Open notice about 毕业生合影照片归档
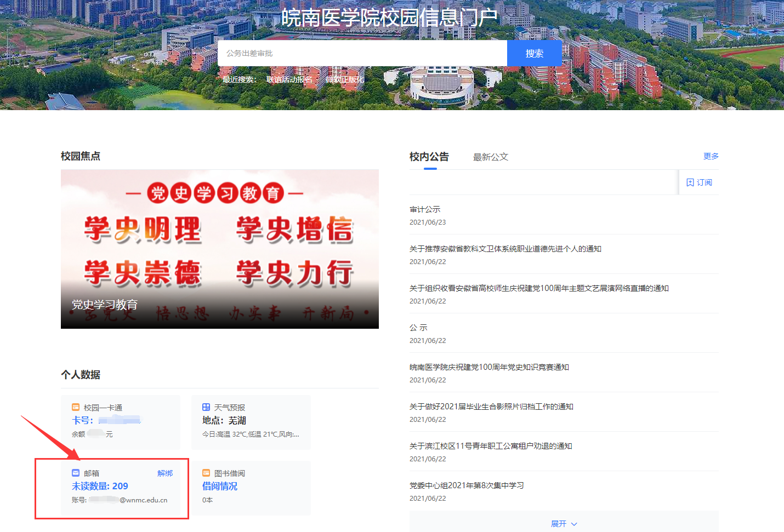 pos(491,407)
